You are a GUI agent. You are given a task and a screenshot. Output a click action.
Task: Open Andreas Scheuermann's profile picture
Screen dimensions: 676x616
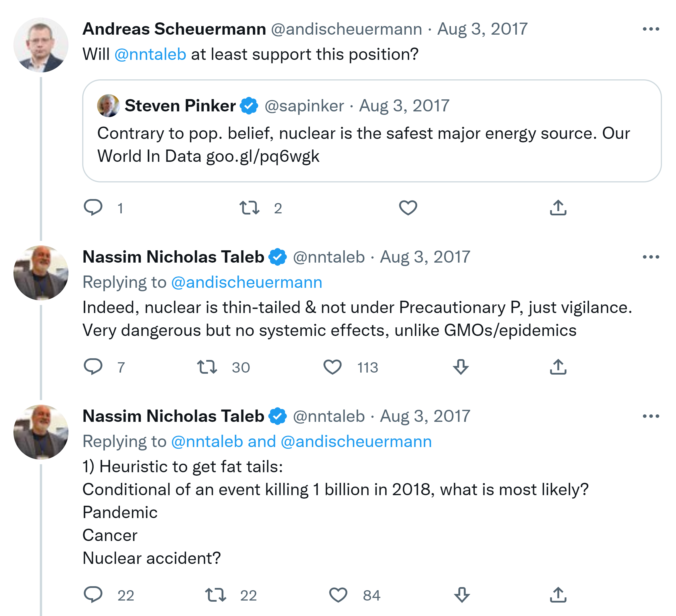click(x=41, y=45)
